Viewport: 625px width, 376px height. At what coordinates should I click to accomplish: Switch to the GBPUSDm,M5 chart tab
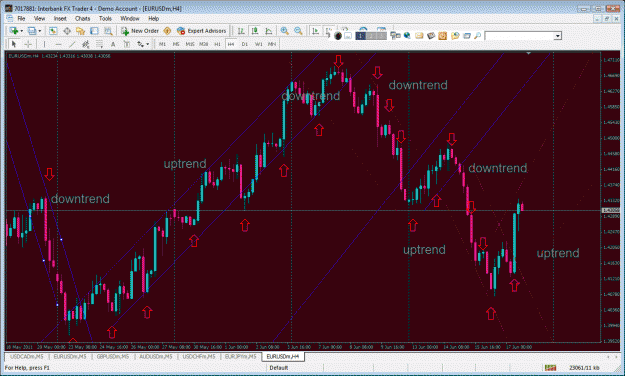(113, 356)
